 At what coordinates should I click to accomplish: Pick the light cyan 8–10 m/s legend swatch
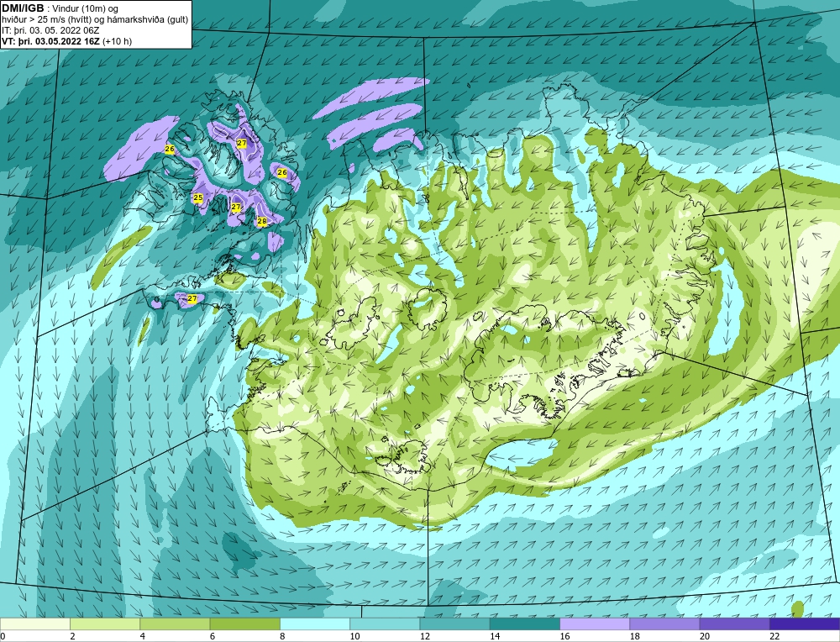pyautogui.click(x=315, y=624)
